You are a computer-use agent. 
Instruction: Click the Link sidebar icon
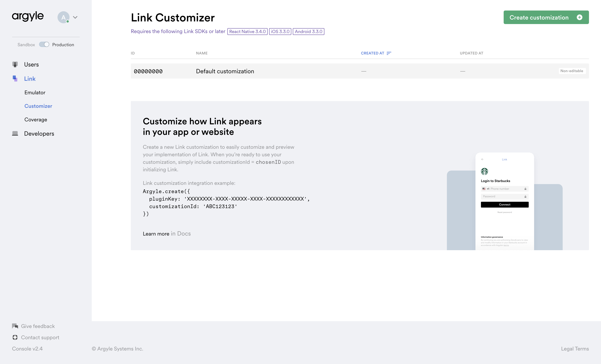point(15,79)
